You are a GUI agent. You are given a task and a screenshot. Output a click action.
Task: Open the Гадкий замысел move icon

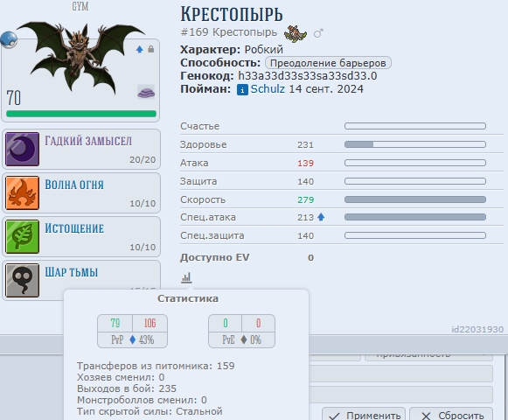23,149
